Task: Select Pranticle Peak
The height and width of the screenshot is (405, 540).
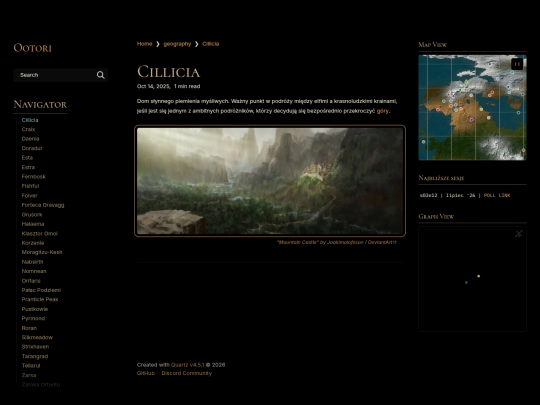Action: click(40, 299)
